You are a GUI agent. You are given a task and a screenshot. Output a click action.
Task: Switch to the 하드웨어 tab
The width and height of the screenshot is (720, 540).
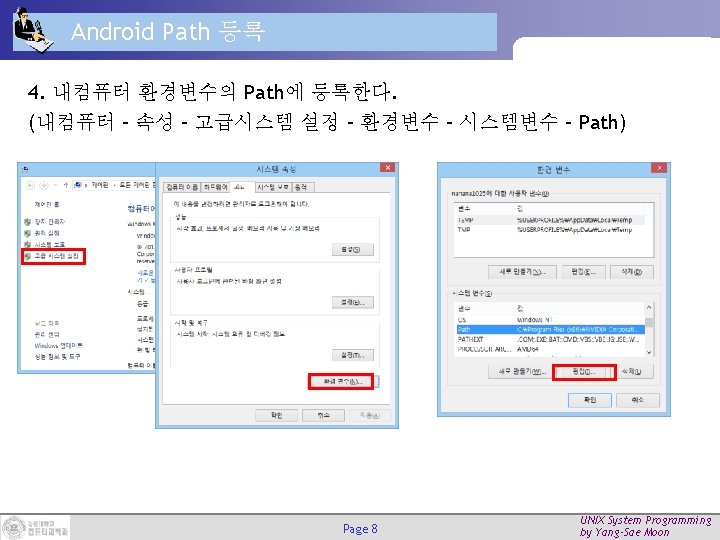coord(215,187)
